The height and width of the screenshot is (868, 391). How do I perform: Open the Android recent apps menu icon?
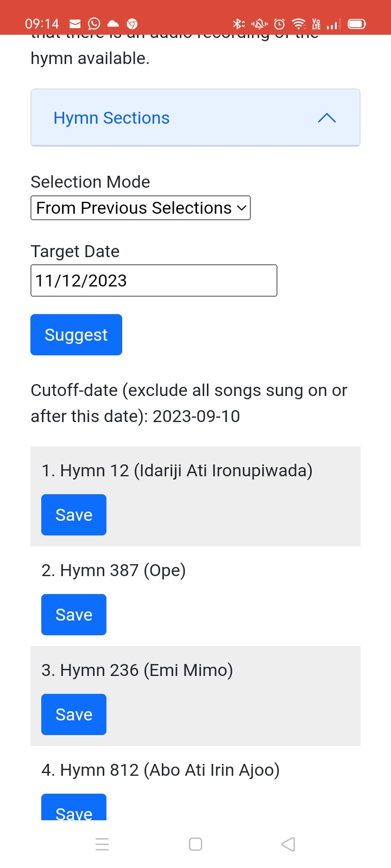(102, 844)
